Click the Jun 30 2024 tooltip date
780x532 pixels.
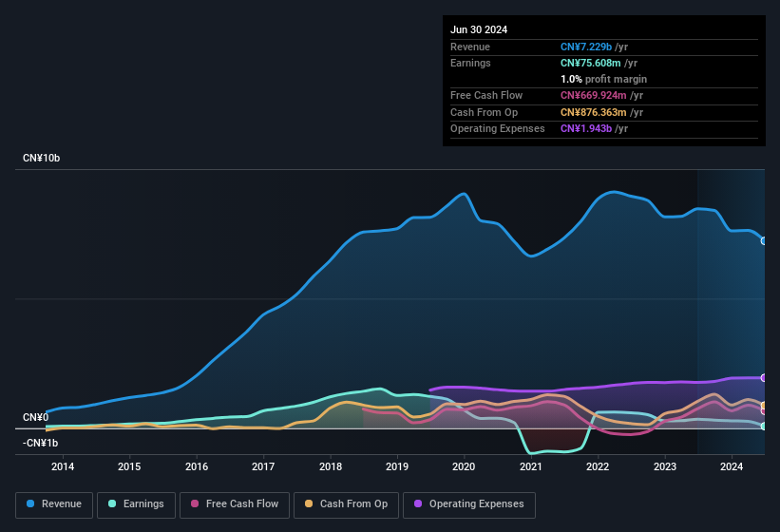(479, 29)
